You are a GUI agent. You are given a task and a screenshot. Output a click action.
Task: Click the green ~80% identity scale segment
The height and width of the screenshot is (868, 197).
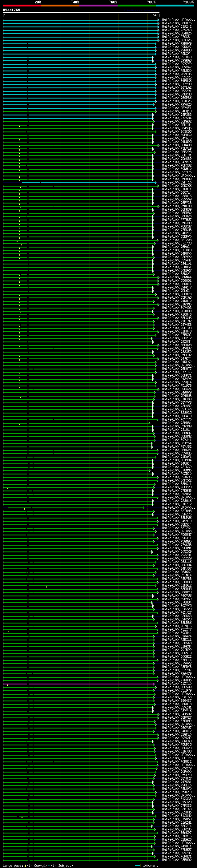pos(137,6)
